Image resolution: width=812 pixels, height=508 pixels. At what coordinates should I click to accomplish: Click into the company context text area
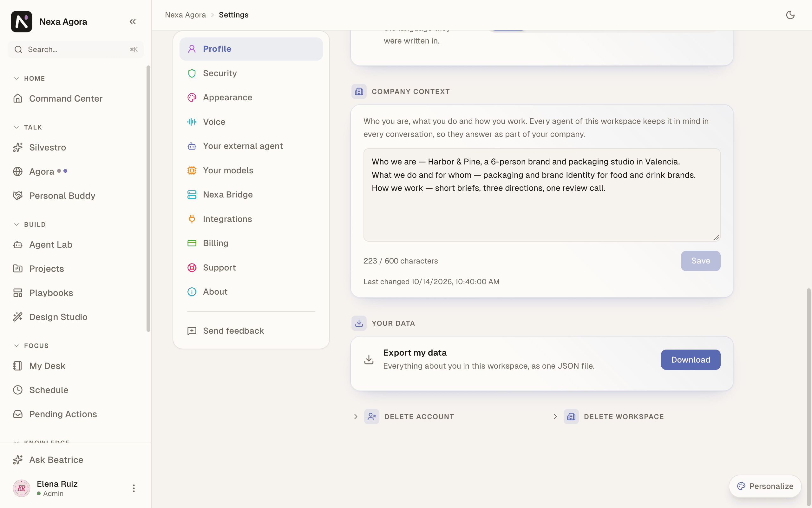pos(542,195)
